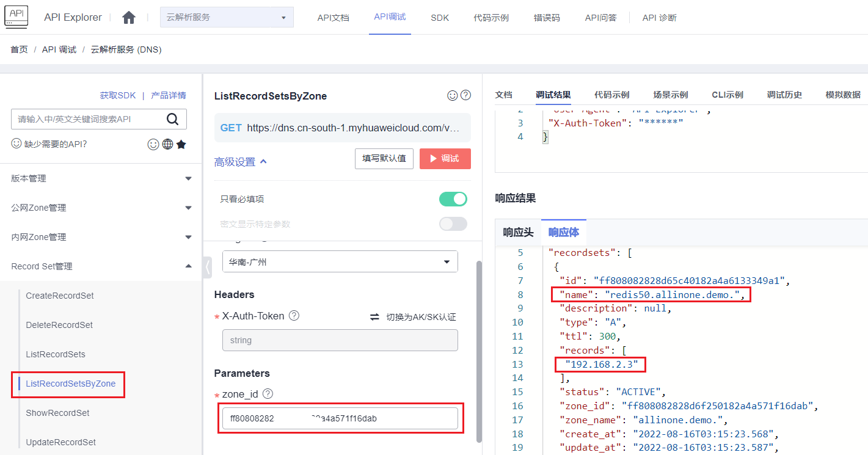Click the 填写默认值 button
The image size is (868, 455).
pos(384,159)
